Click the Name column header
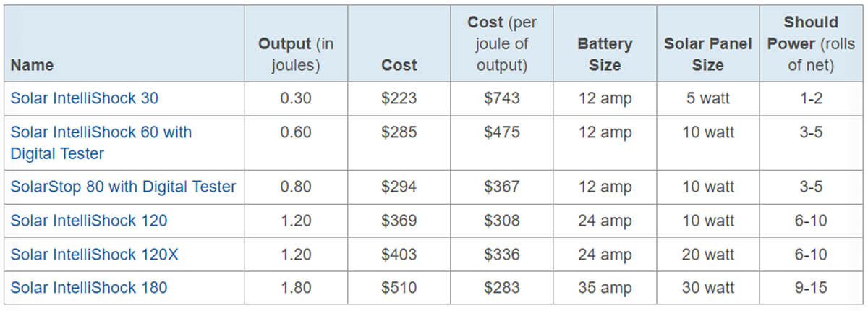The image size is (868, 311). [x=32, y=65]
